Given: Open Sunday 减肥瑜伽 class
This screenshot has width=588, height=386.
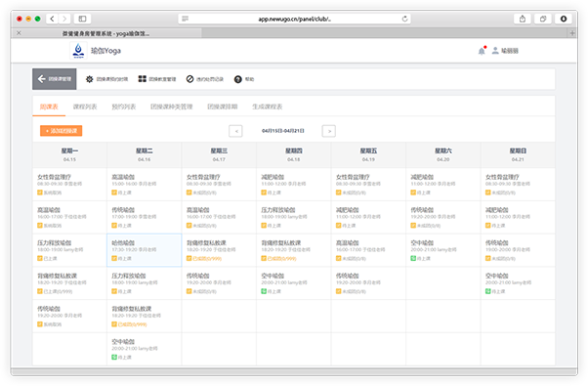Looking at the screenshot, I should coord(518,217).
